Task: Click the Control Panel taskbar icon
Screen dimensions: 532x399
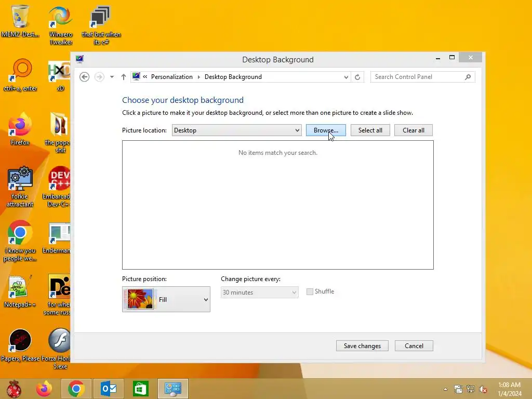Action: coord(173,389)
